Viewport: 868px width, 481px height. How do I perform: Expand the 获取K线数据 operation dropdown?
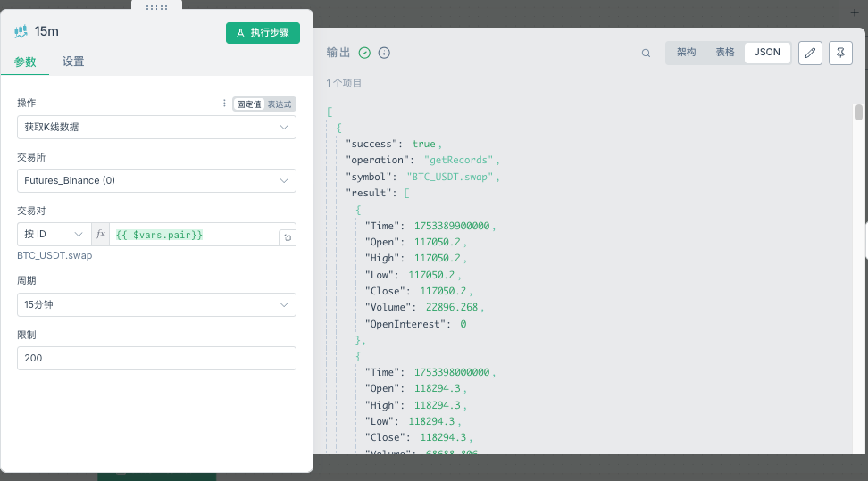[156, 127]
